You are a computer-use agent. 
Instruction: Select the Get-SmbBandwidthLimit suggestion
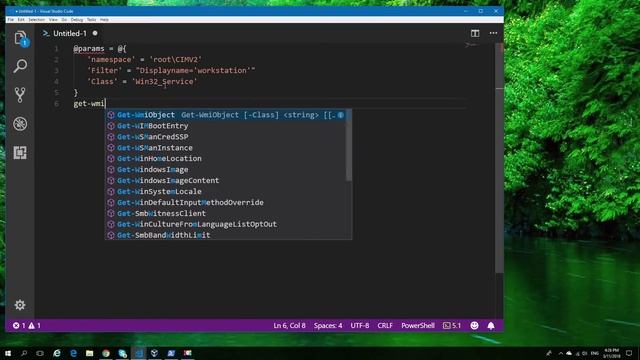pos(226,235)
